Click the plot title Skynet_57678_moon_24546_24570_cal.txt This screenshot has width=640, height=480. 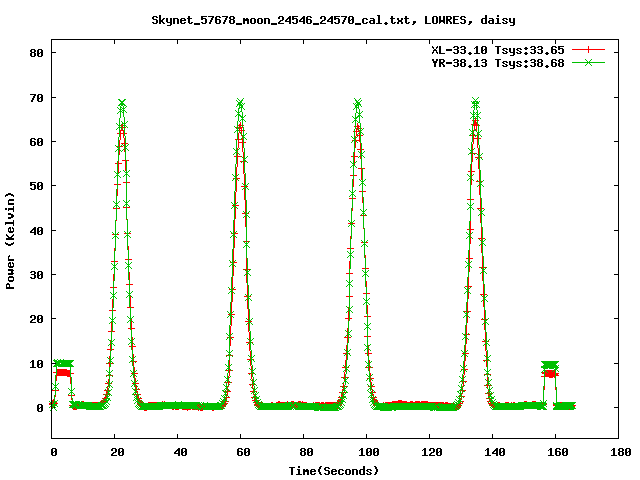pos(282,20)
